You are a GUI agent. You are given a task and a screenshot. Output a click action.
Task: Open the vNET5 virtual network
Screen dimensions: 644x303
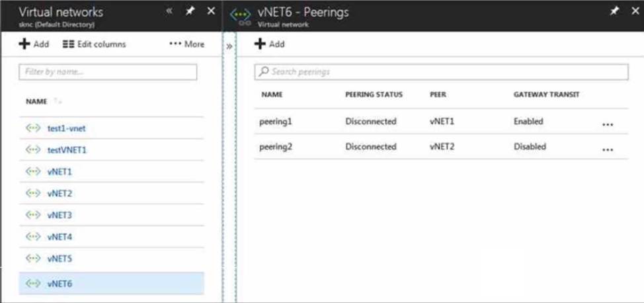coord(60,259)
